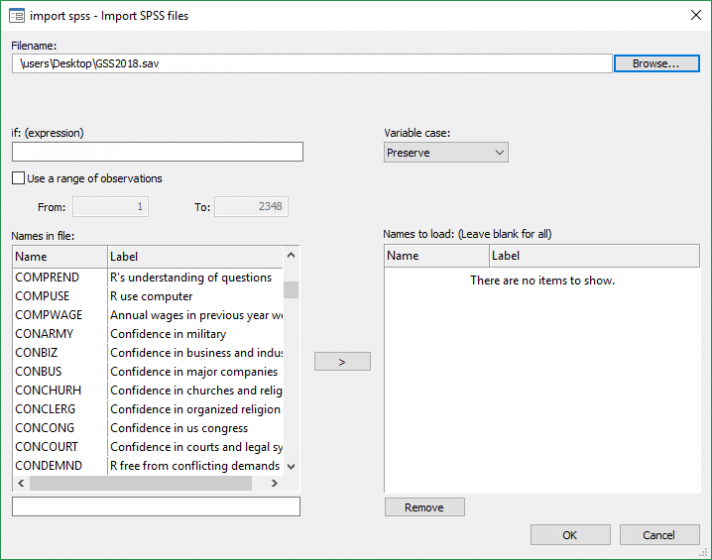Select the COMPUSE variable row
Screen dimensions: 712x560
click(x=148, y=296)
